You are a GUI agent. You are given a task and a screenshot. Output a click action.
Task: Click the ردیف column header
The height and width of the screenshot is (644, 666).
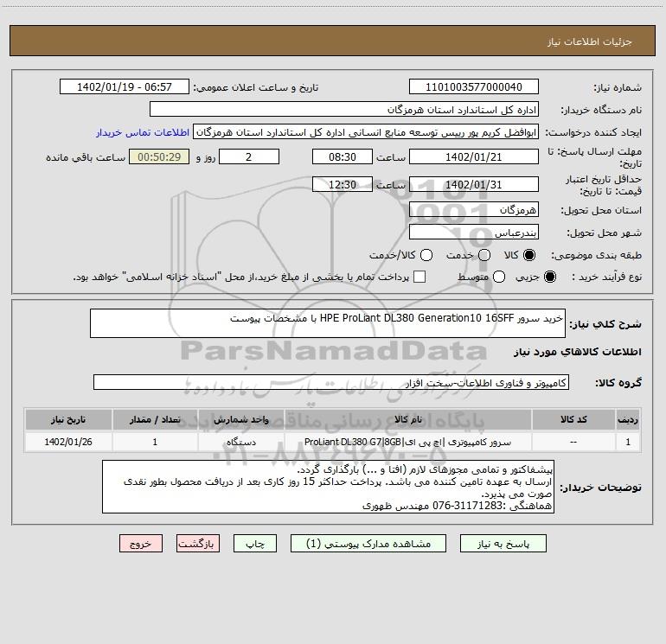[x=628, y=419]
